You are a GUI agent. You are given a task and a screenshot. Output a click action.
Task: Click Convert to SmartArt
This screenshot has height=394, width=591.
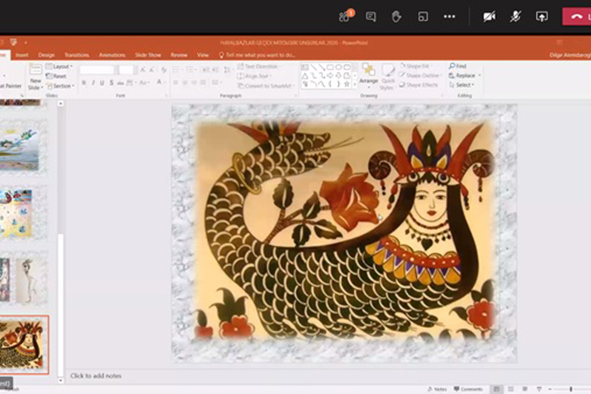266,86
